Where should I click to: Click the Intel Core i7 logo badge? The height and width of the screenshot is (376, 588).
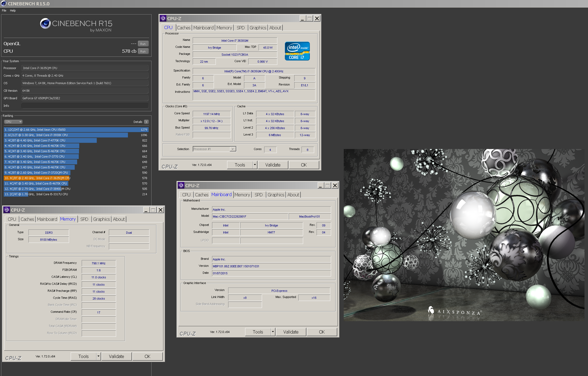click(x=297, y=51)
